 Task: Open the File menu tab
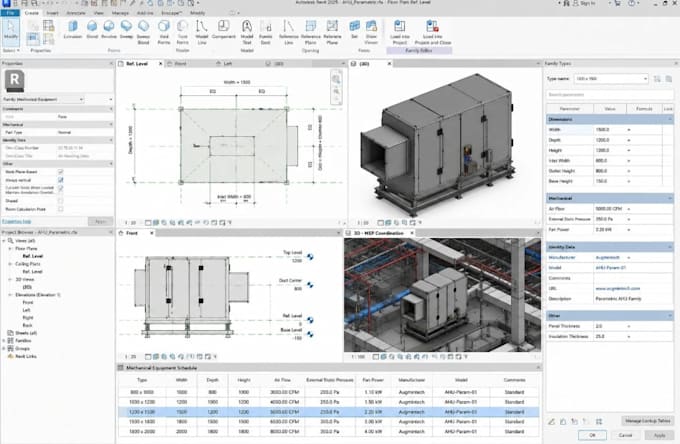10,13
